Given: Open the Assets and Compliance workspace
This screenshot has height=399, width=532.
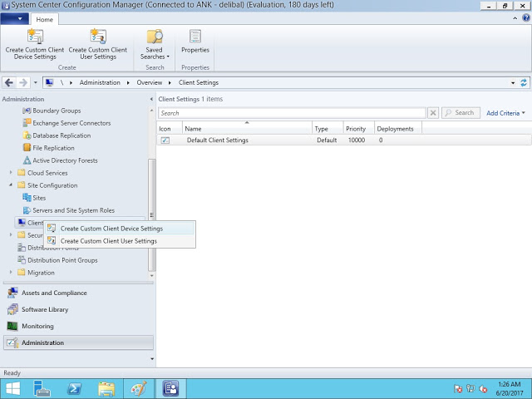Looking at the screenshot, I should [x=54, y=293].
